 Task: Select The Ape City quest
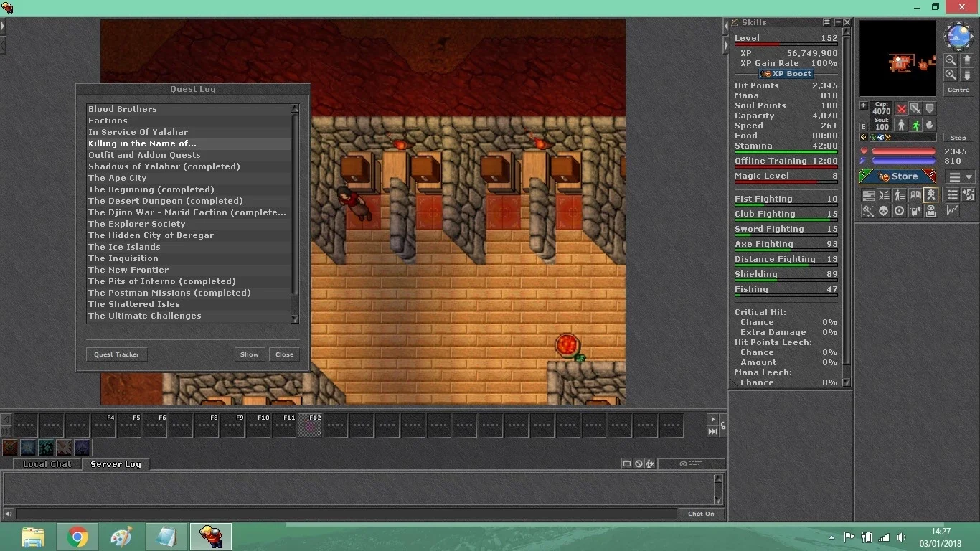click(188, 178)
